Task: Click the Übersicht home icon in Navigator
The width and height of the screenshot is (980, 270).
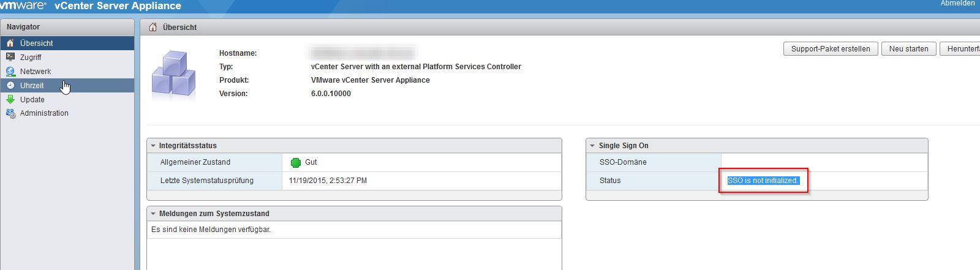Action: pos(10,43)
